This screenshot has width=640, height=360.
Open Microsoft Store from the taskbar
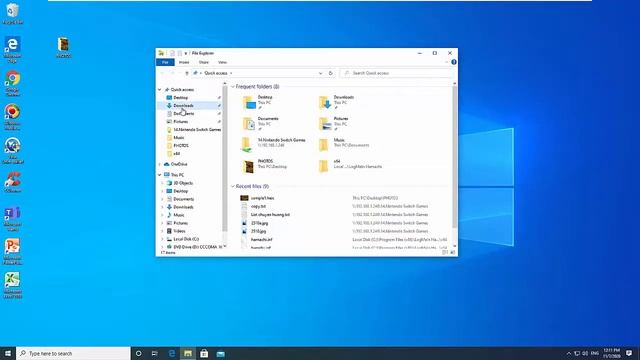click(x=204, y=353)
